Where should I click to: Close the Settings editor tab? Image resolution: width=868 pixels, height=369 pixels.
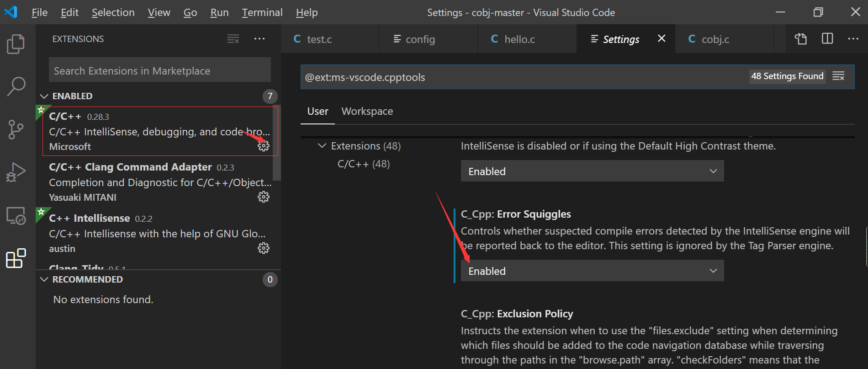click(662, 38)
